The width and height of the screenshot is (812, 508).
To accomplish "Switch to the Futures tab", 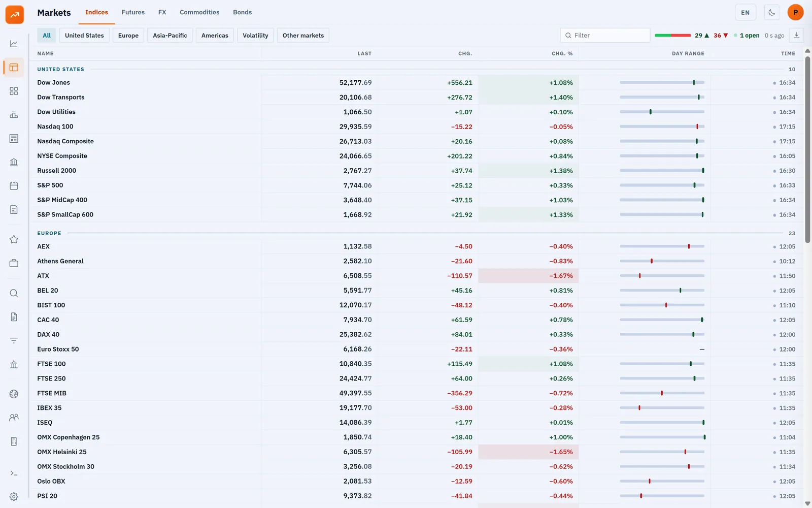I will pyautogui.click(x=133, y=12).
